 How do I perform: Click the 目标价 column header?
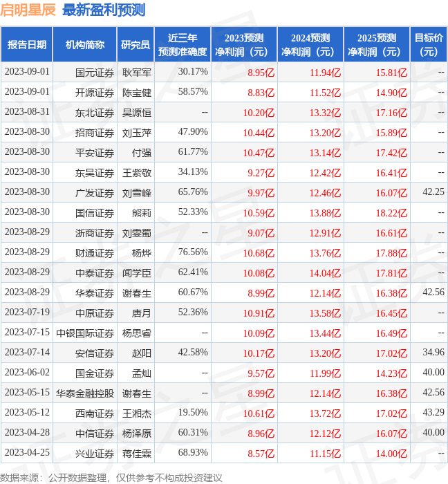pyautogui.click(x=429, y=44)
